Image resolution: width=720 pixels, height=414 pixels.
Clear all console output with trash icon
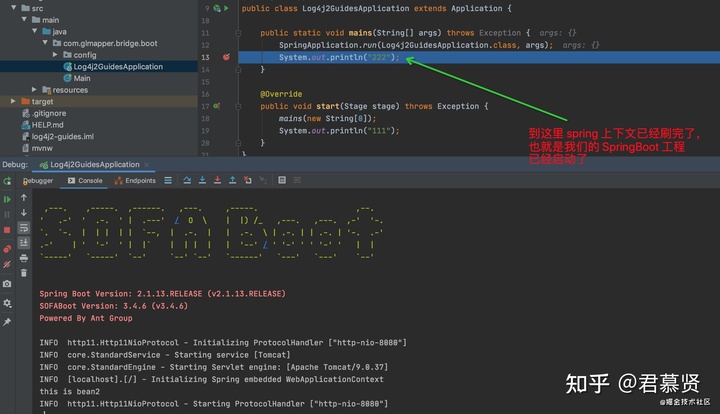[x=24, y=273]
